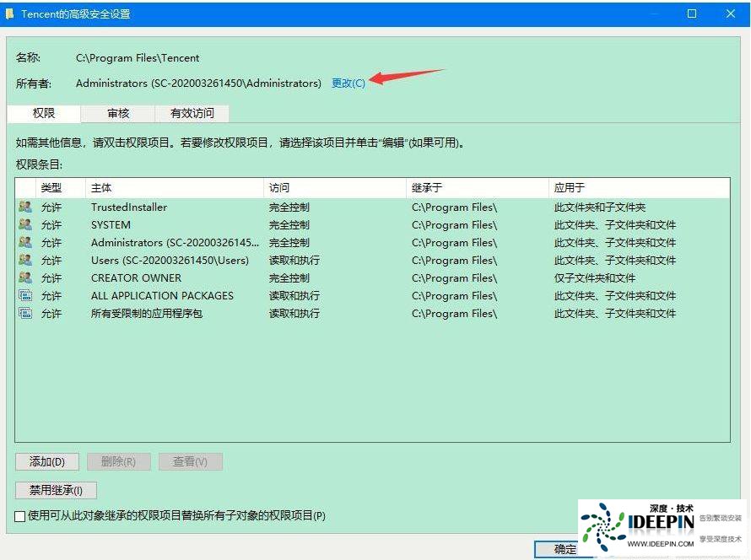Select the Administrators (SC-20200326145... entry

[175, 243]
